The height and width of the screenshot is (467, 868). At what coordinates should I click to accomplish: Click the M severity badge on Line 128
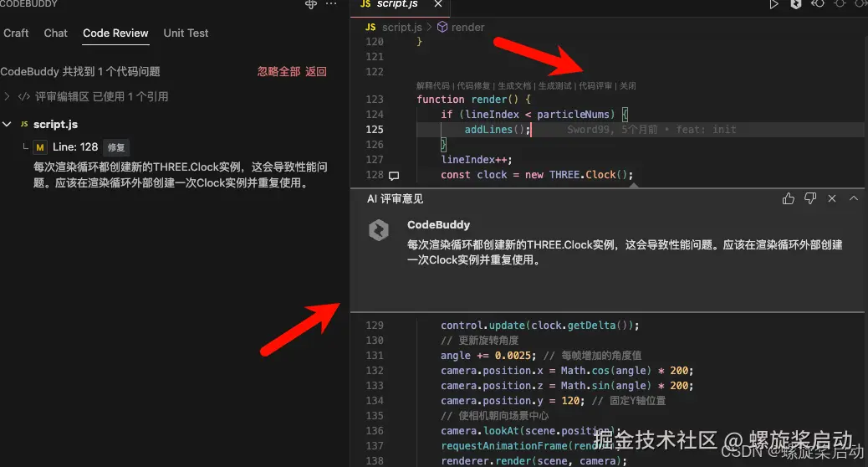(x=40, y=147)
